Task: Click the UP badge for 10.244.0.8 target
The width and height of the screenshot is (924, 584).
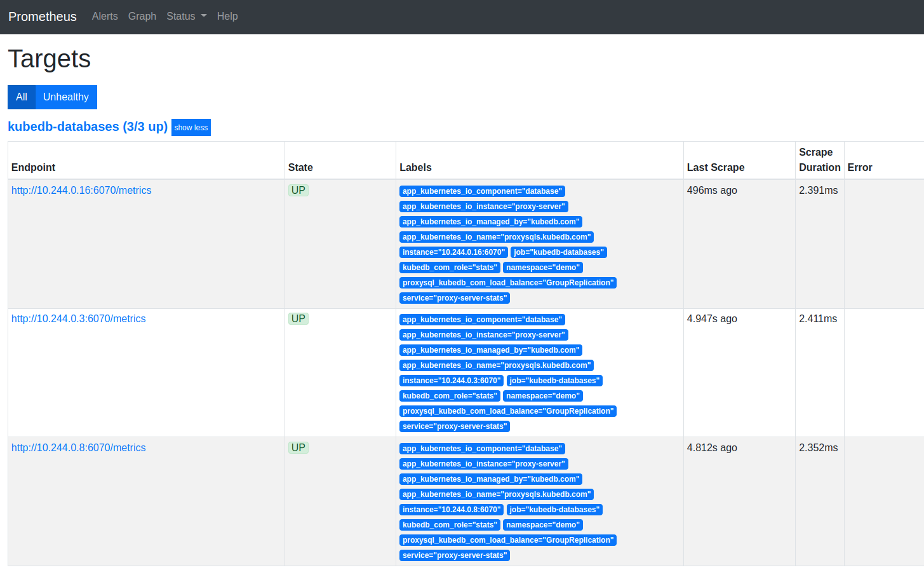Action: [298, 448]
